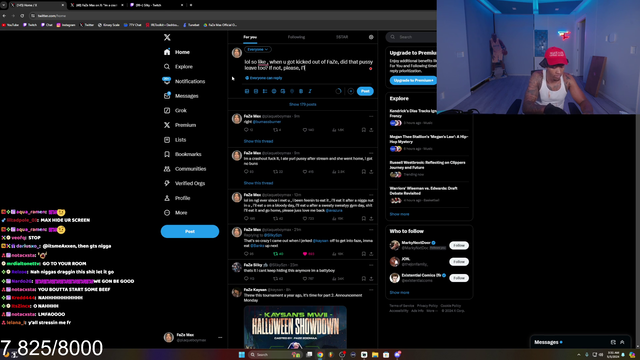Like the post posted 21m ago

click(304, 254)
